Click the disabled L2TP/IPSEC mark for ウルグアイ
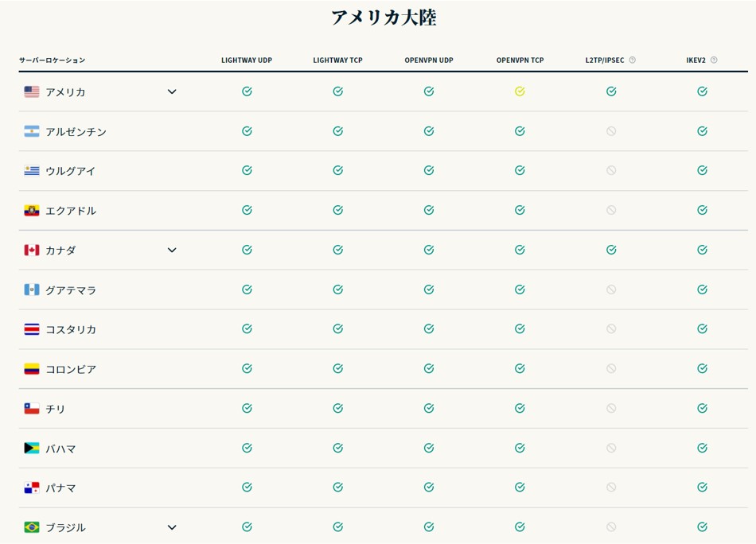The image size is (756, 544). point(611,170)
